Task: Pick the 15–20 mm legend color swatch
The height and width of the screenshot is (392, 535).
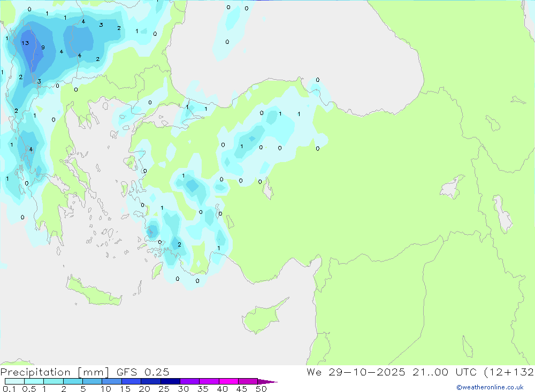Action: (131, 381)
